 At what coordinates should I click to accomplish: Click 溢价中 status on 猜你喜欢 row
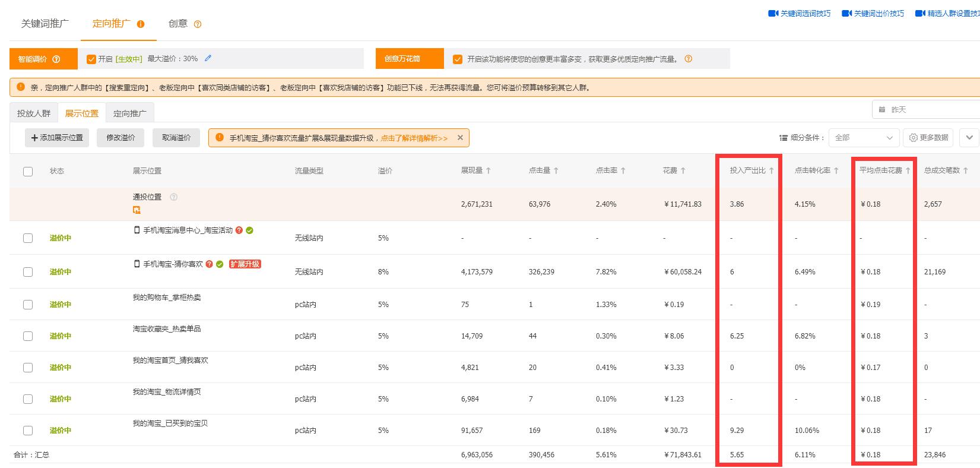click(x=60, y=272)
